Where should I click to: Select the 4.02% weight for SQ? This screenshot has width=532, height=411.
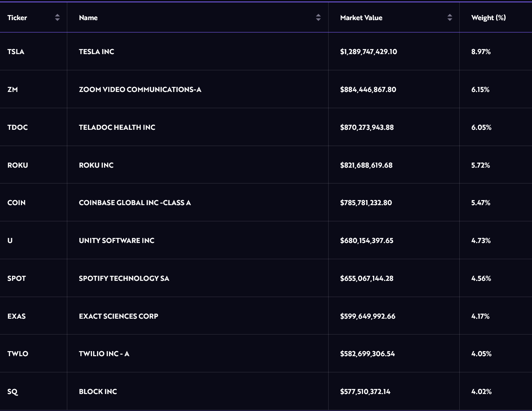coord(481,392)
